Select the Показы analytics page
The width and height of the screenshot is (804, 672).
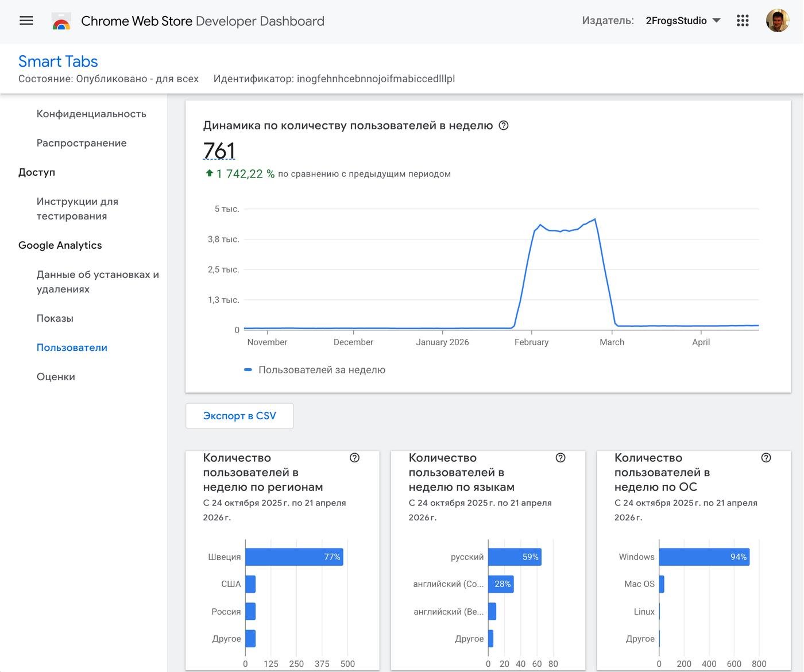tap(55, 318)
